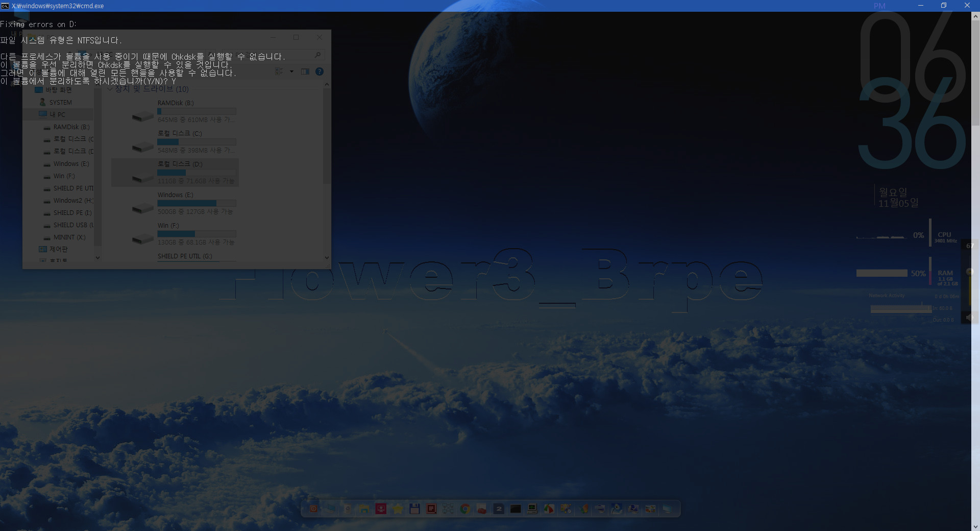Launch the red-green pie-shaped dock icon
Image resolution: width=980 pixels, height=531 pixels.
pos(549,509)
